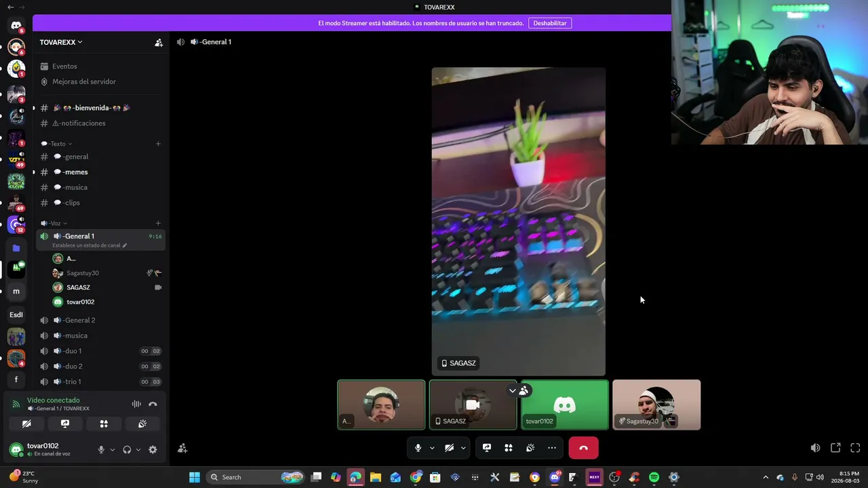Toggle camera in left voice panel
The width and height of the screenshot is (868, 488).
coord(26,424)
